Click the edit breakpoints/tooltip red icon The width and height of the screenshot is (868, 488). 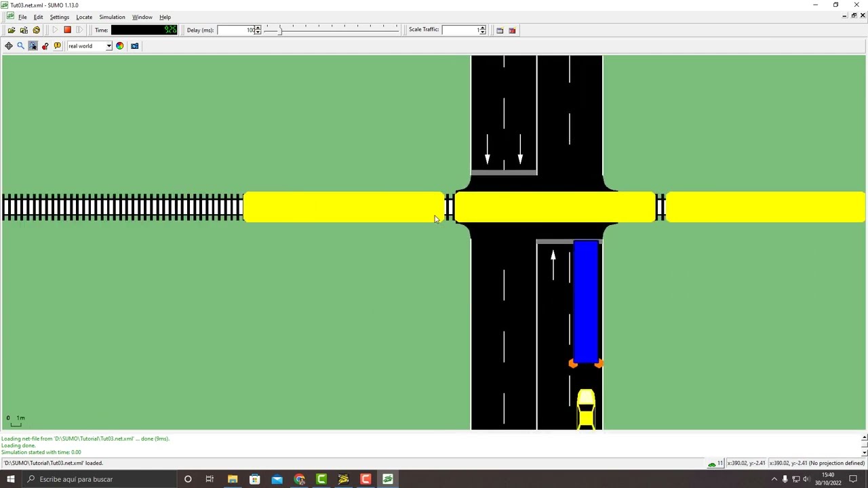[x=45, y=46]
